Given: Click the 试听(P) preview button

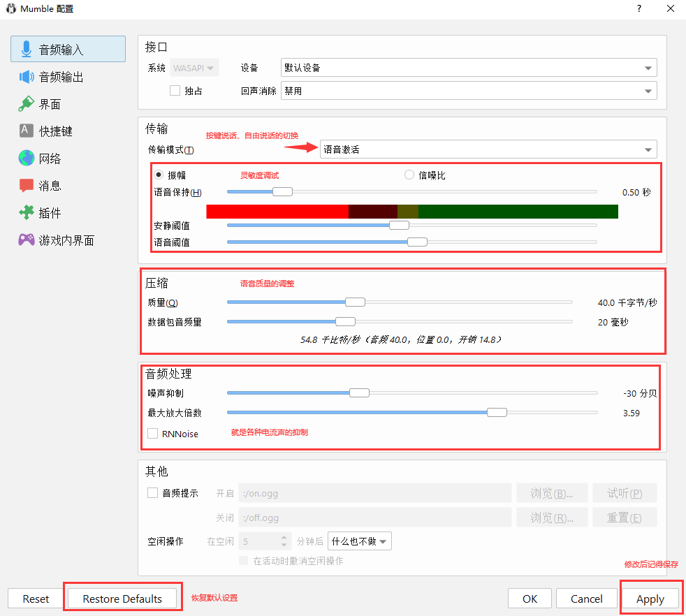Looking at the screenshot, I should [625, 493].
